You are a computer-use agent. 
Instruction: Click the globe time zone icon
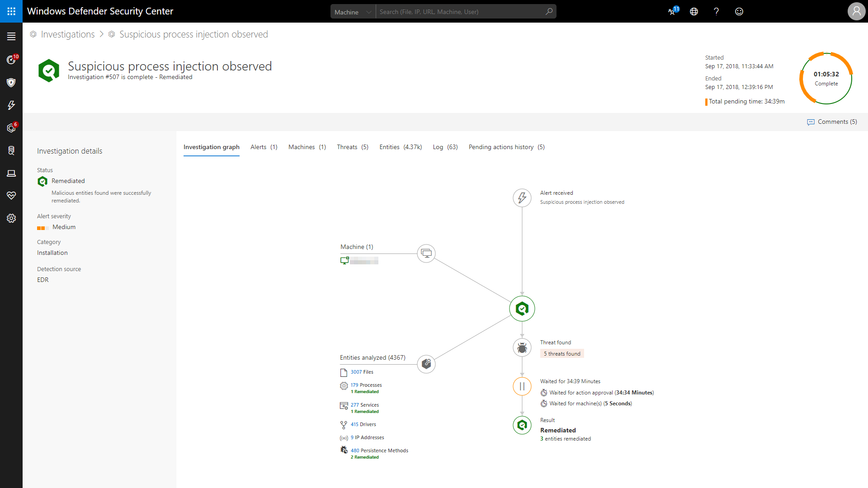pyautogui.click(x=694, y=11)
